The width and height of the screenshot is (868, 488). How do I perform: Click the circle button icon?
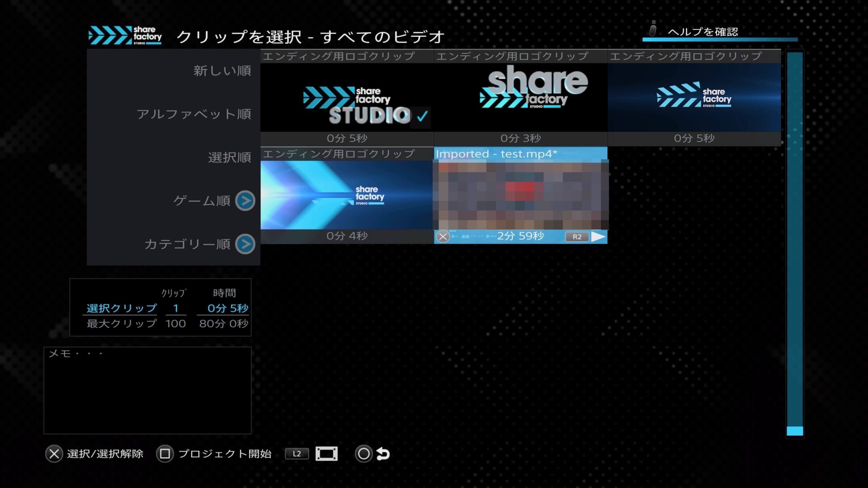363,454
